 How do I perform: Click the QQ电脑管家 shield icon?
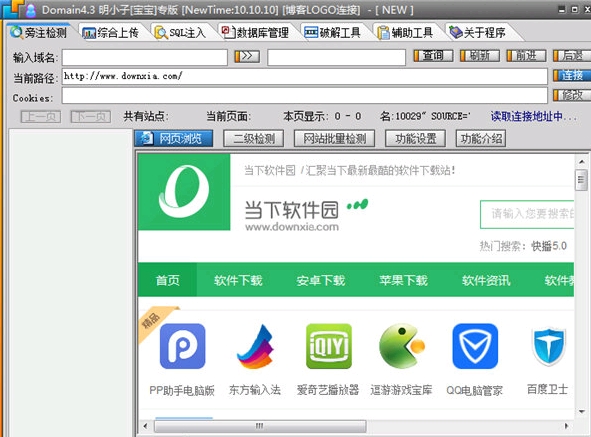tap(475, 346)
